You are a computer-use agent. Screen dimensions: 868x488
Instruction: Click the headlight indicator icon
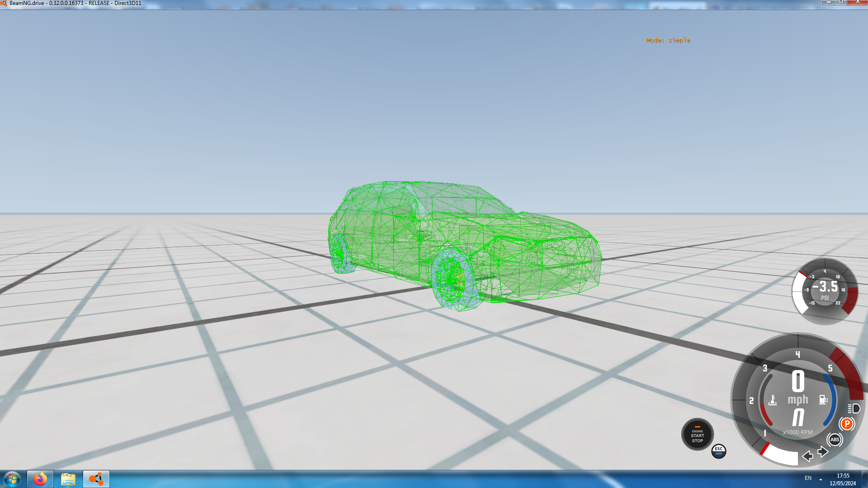click(854, 408)
